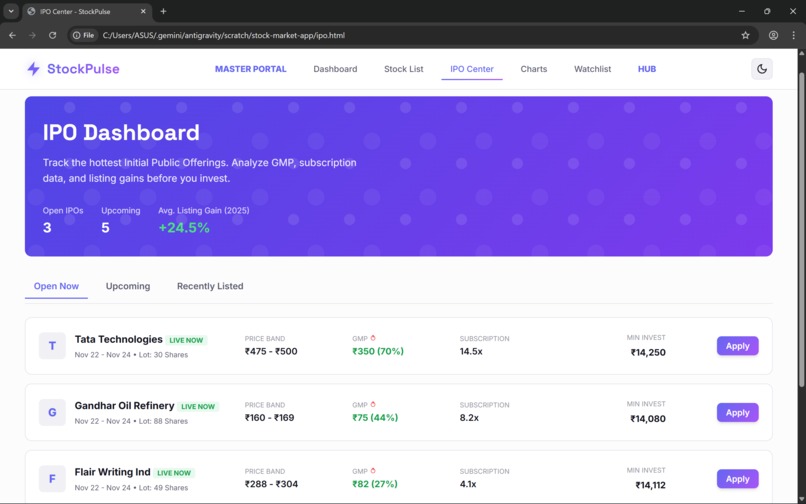Viewport: 806px width, 504px height.
Task: Click the Flair Writing Ind company name
Action: click(x=113, y=472)
